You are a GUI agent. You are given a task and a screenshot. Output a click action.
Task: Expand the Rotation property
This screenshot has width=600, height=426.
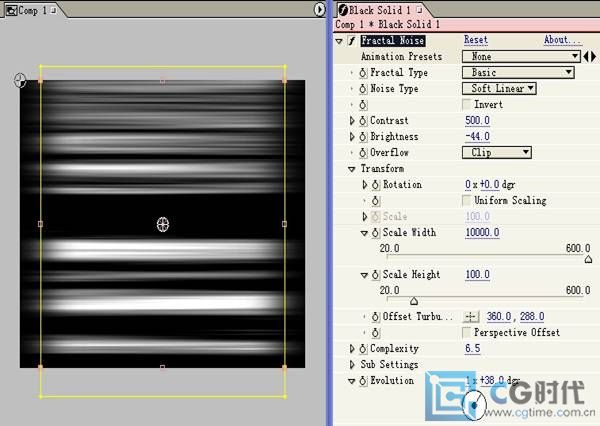click(x=365, y=185)
